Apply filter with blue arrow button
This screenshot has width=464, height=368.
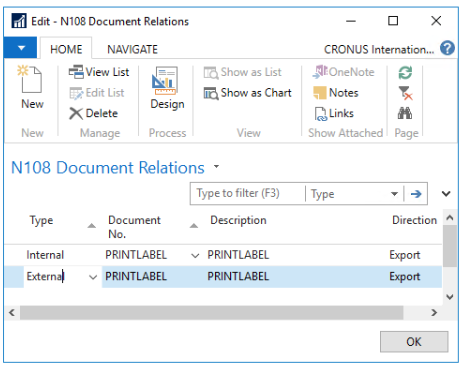(x=416, y=194)
